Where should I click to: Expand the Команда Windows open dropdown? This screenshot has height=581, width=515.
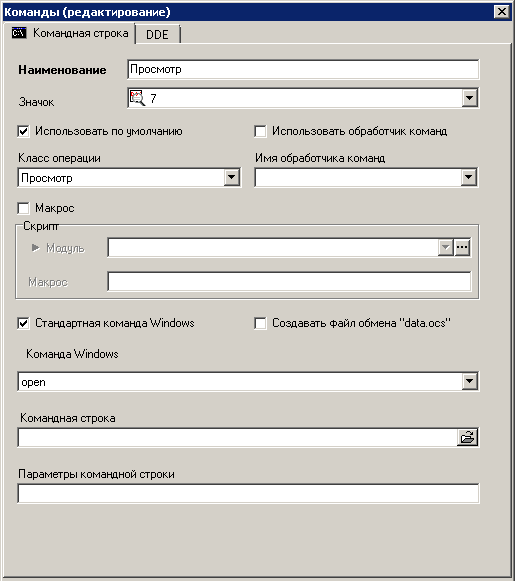pyautogui.click(x=469, y=381)
